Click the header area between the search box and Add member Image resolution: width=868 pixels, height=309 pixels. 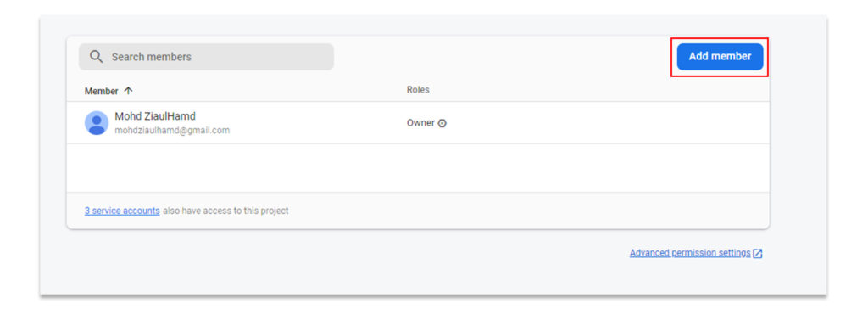point(504,57)
